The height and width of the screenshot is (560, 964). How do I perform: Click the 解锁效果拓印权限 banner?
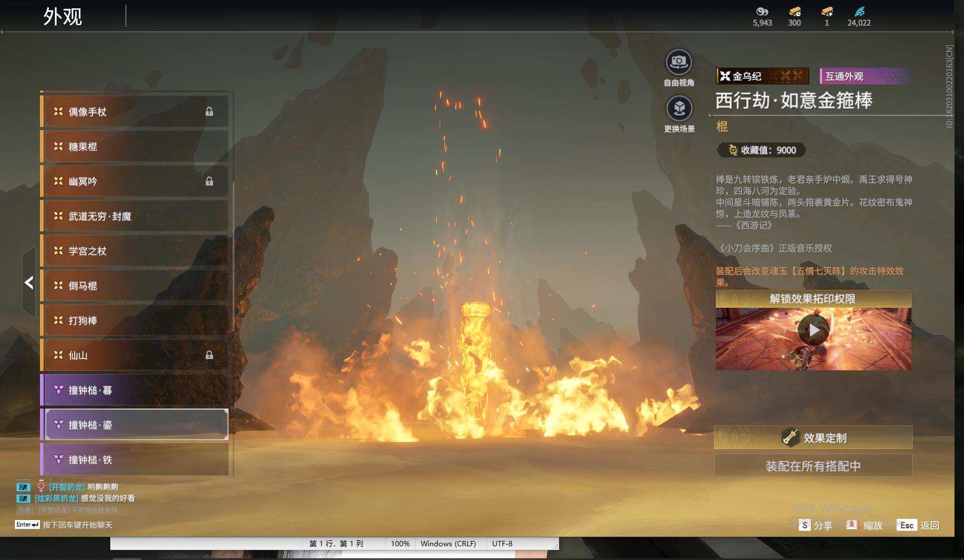tap(813, 299)
